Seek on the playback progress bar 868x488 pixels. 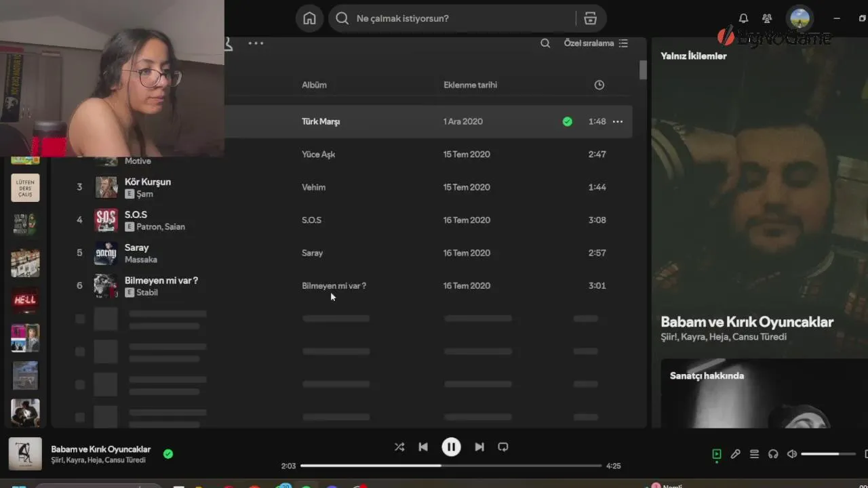click(x=451, y=466)
